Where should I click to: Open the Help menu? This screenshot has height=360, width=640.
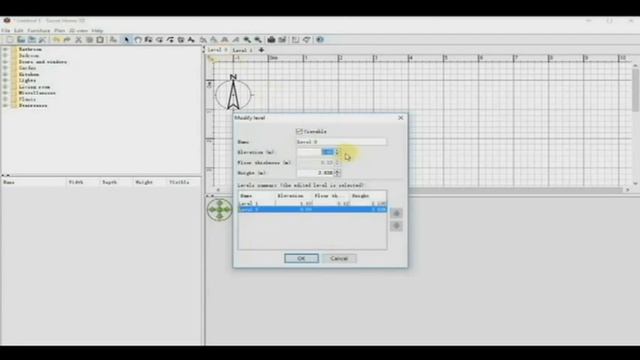(x=97, y=31)
